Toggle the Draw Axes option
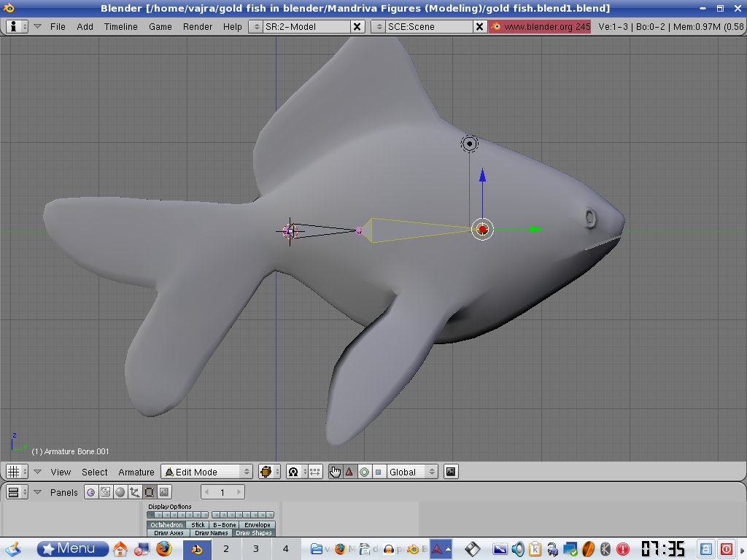Screen dimensions: 747x560 [169, 533]
